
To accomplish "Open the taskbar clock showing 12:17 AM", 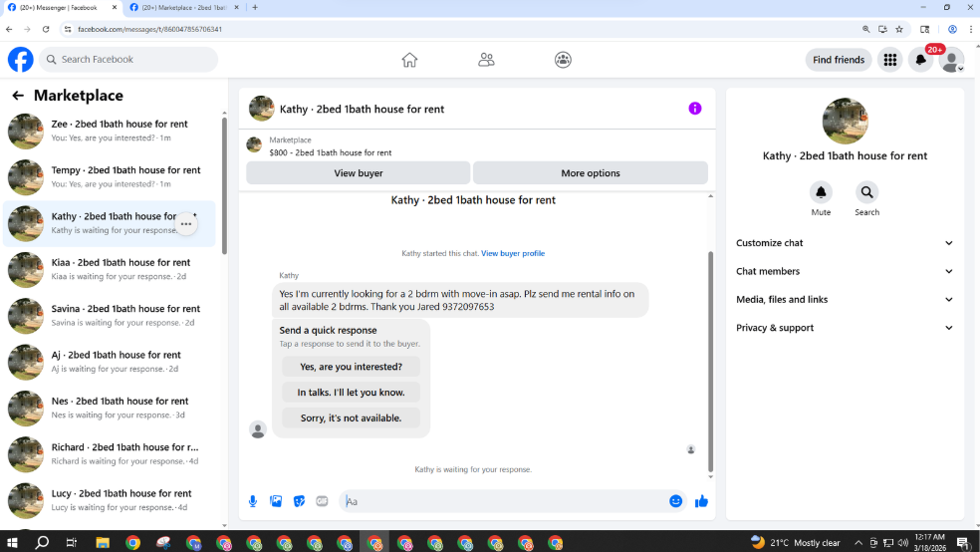I will (930, 542).
